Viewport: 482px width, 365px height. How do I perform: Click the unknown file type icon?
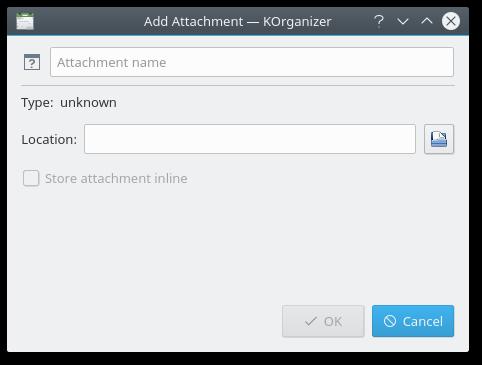click(x=32, y=62)
